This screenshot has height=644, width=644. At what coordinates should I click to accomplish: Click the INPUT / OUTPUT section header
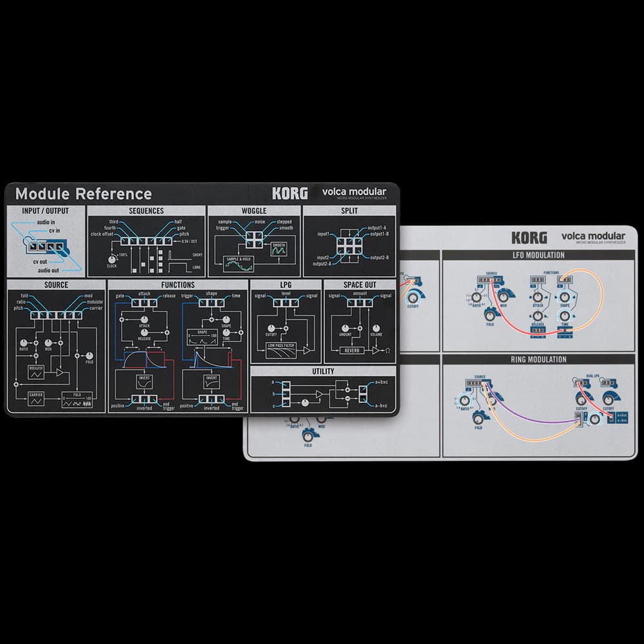click(x=46, y=211)
